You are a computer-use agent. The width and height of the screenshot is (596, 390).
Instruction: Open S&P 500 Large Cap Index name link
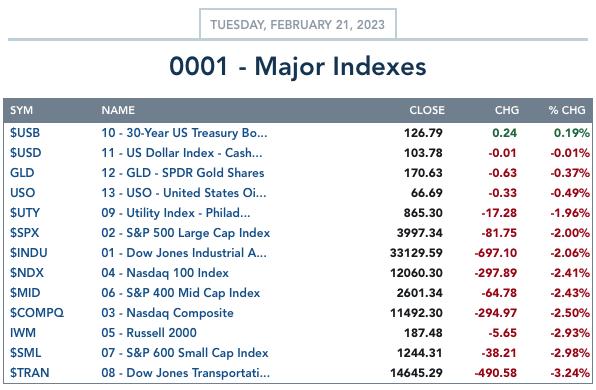pos(185,233)
